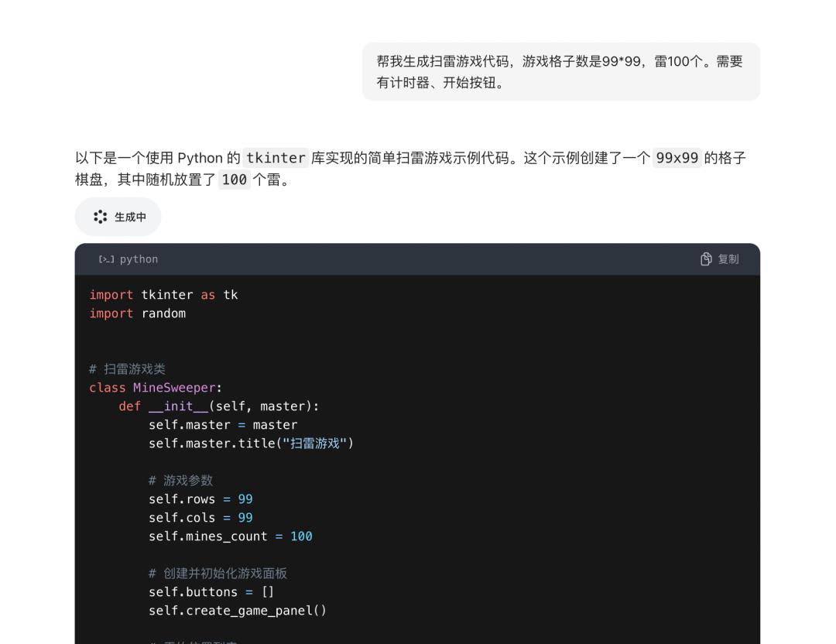Image resolution: width=836 pixels, height=644 pixels.
Task: Click the def __init__(self, master) line
Action: (x=218, y=406)
